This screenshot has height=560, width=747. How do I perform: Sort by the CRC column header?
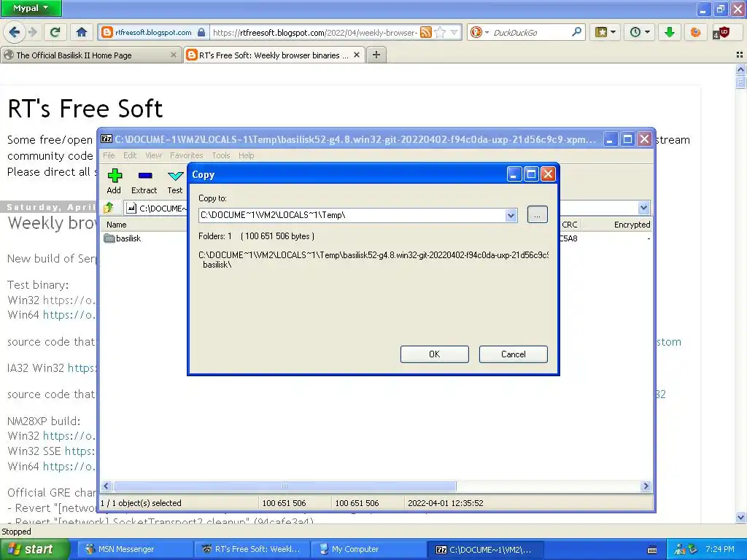[569, 225]
